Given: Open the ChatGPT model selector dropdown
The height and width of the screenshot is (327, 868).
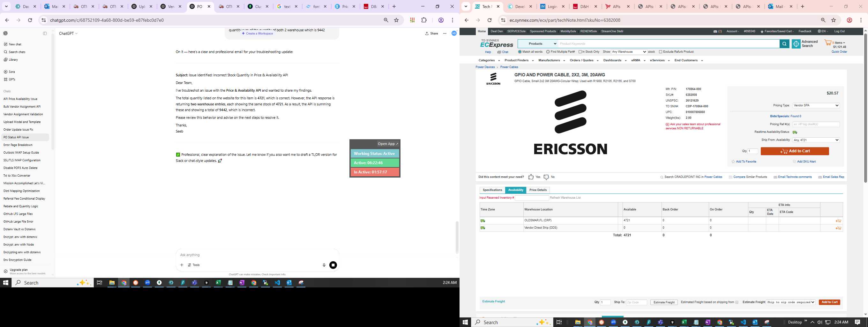Looking at the screenshot, I should point(68,34).
